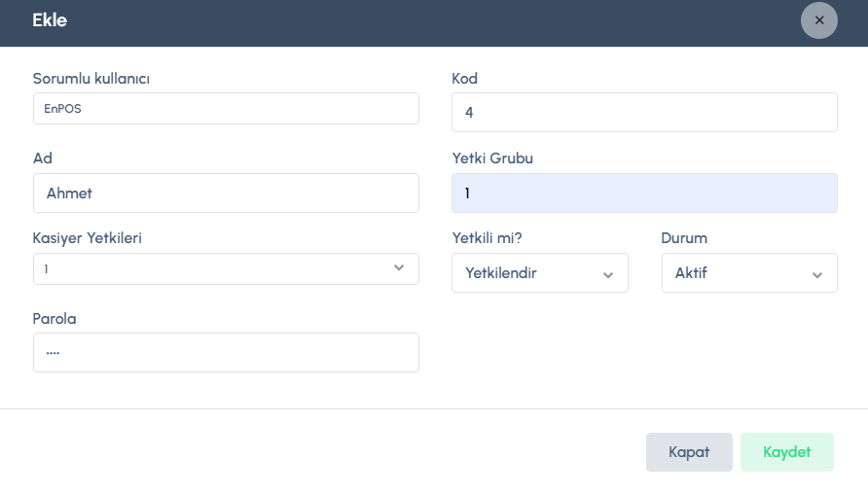Image resolution: width=868 pixels, height=493 pixels.
Task: Click the chevron arrow beside Yetkilendir
Action: (608, 274)
